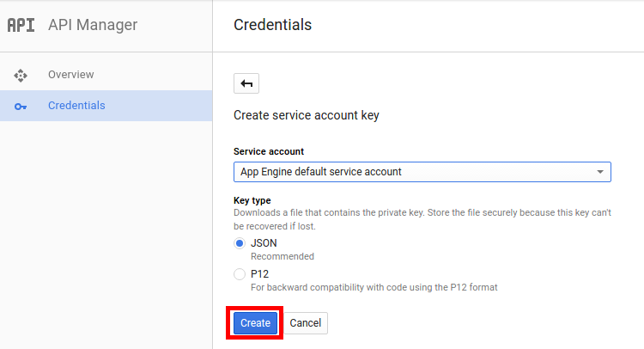Select the P12 key type
The height and width of the screenshot is (349, 644).
click(240, 274)
